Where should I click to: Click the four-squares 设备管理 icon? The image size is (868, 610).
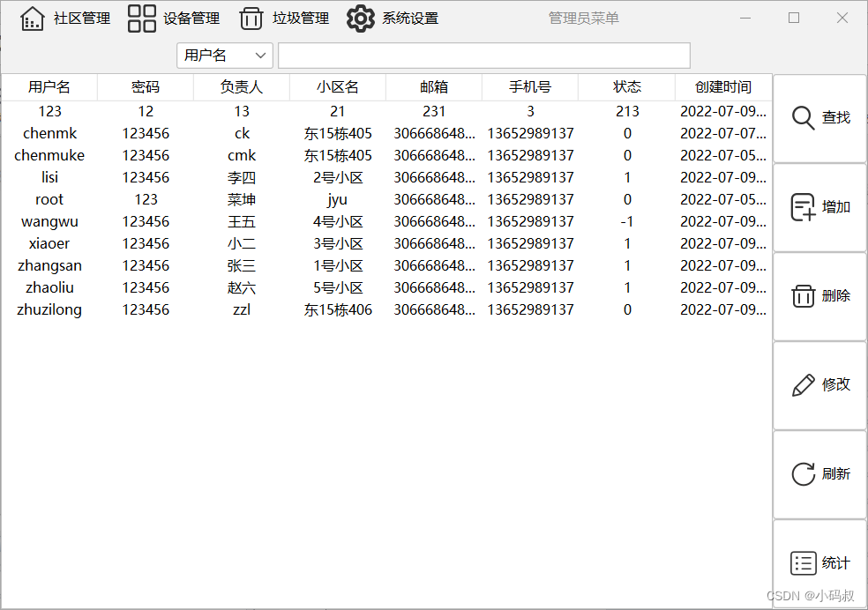point(142,19)
